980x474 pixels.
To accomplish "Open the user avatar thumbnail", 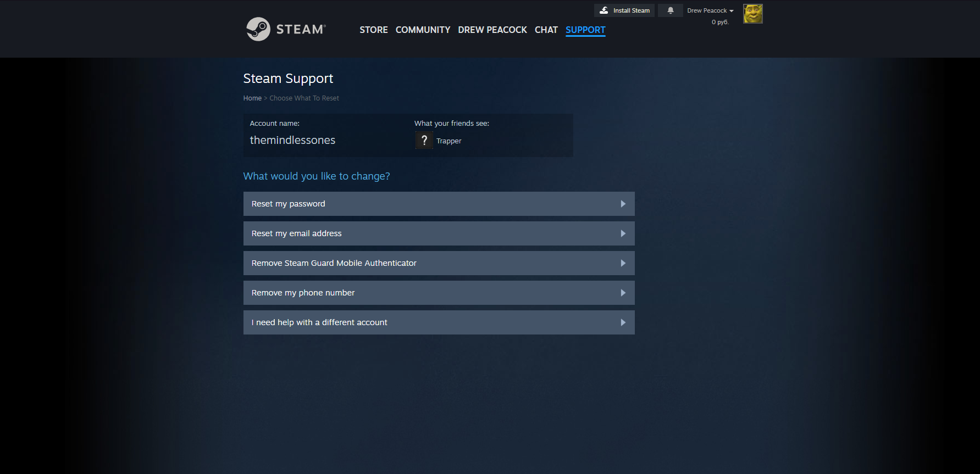I will 753,14.
